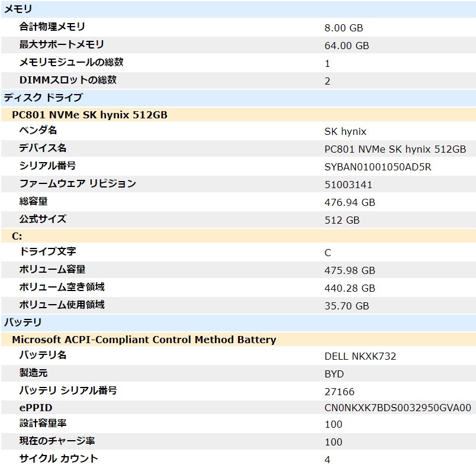
Task: Click battery serial value 27166
Action: [339, 392]
